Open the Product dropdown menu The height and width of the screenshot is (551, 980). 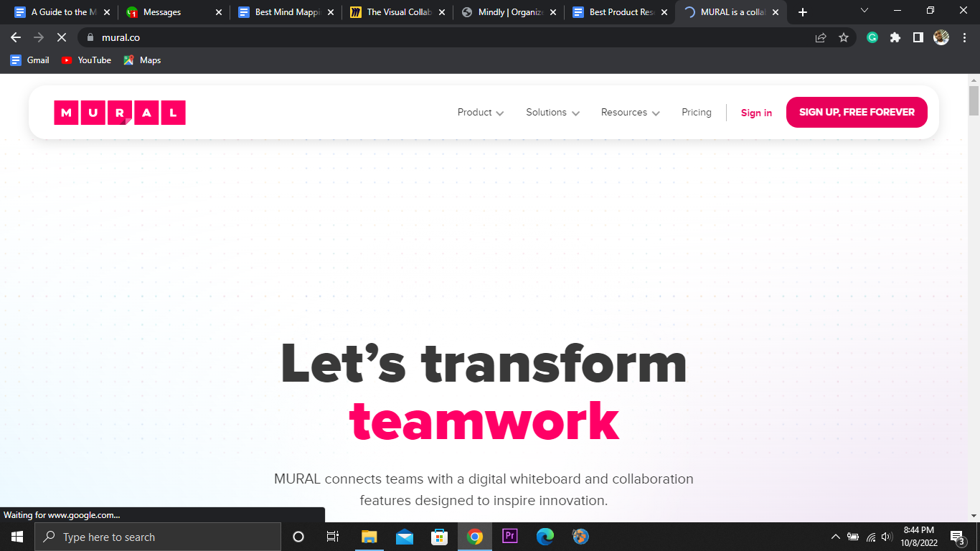coord(481,113)
